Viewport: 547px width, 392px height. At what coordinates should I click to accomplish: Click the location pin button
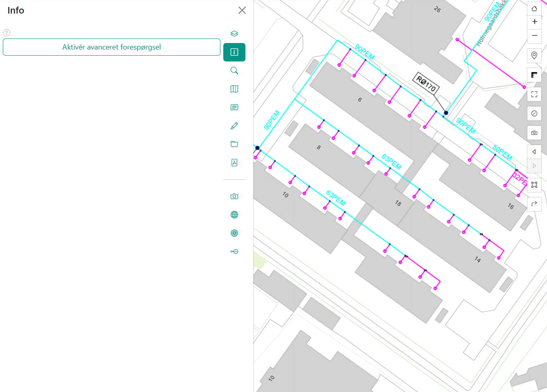click(534, 55)
